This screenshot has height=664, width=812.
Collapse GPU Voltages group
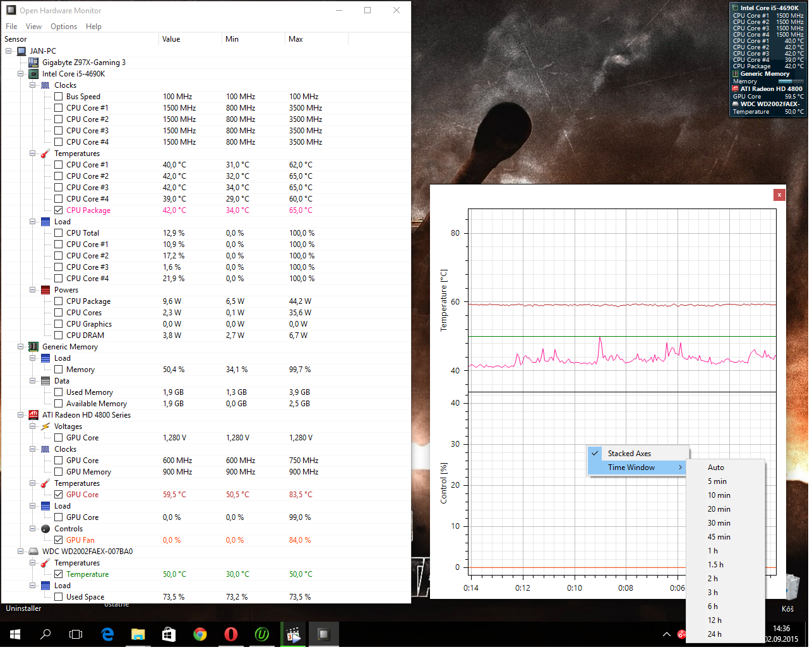(33, 426)
